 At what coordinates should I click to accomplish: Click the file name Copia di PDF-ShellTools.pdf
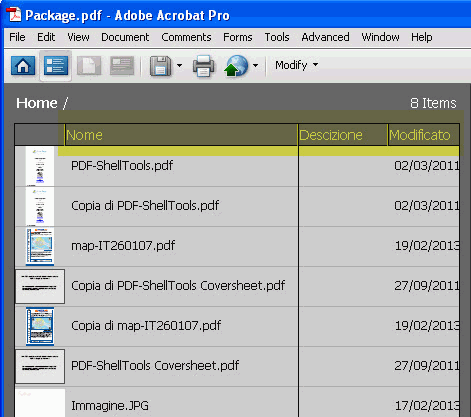click(145, 206)
